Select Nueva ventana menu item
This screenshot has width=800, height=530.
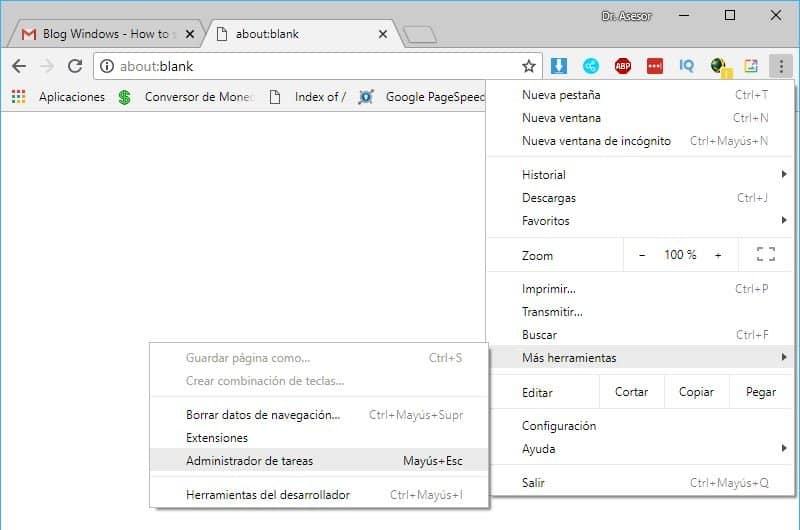point(640,118)
